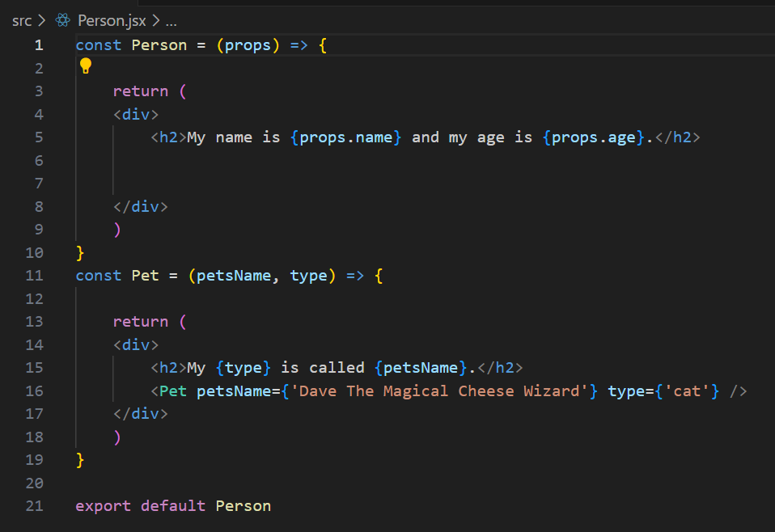Click the chevron after Person.jsx breadcrumb
The height and width of the screenshot is (532, 775).
[x=155, y=21]
